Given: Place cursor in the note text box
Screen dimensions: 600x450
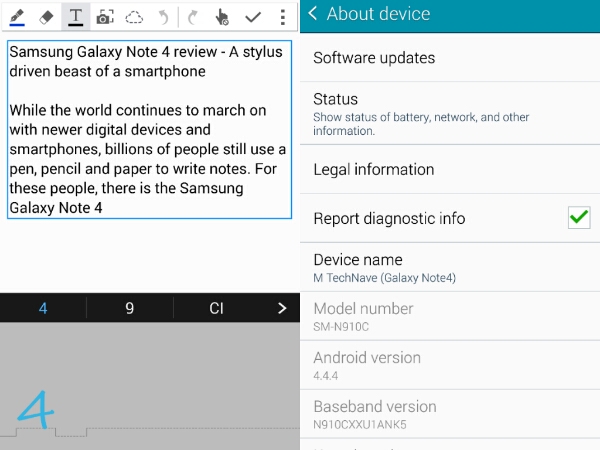Looking at the screenshot, I should [x=149, y=129].
